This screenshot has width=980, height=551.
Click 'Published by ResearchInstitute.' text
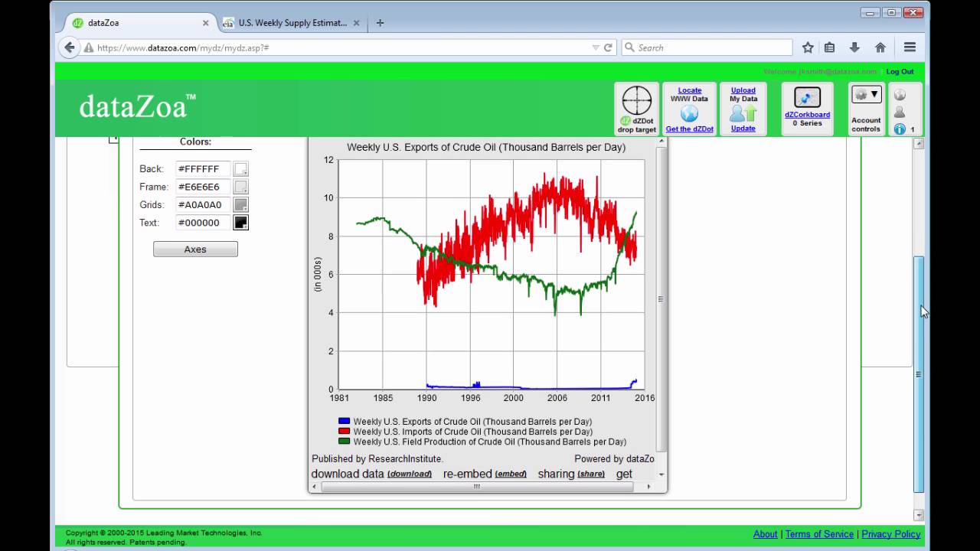pos(377,458)
